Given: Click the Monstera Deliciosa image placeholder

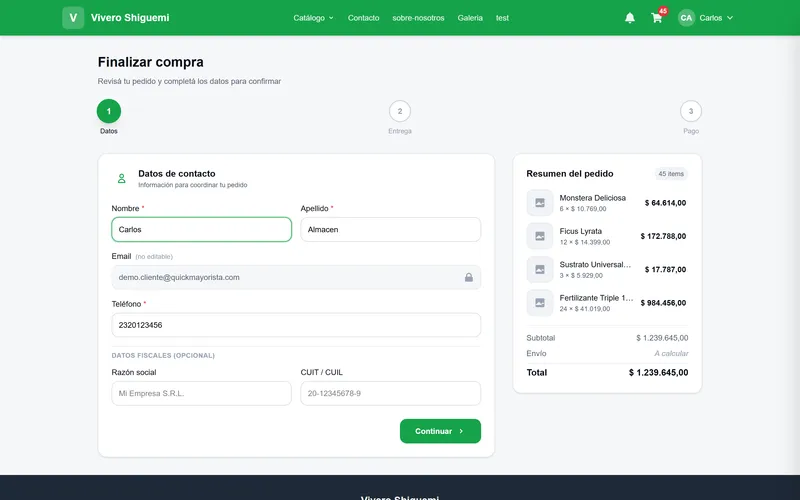Looking at the screenshot, I should click(x=540, y=203).
